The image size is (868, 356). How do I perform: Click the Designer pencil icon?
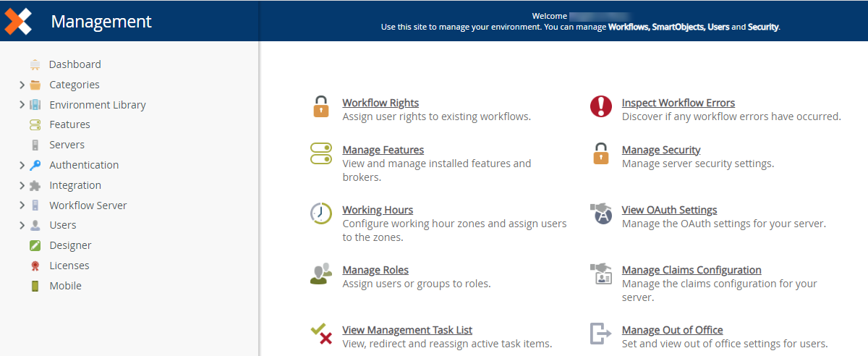point(35,245)
